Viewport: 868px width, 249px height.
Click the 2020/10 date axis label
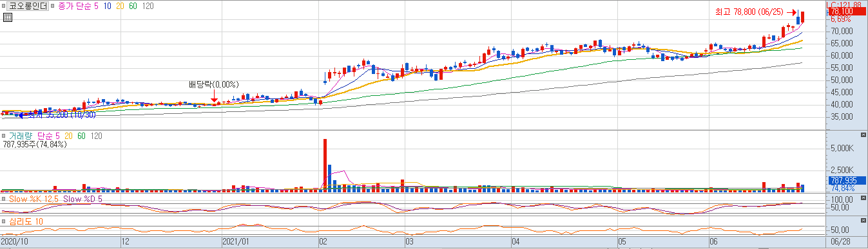tap(14, 242)
